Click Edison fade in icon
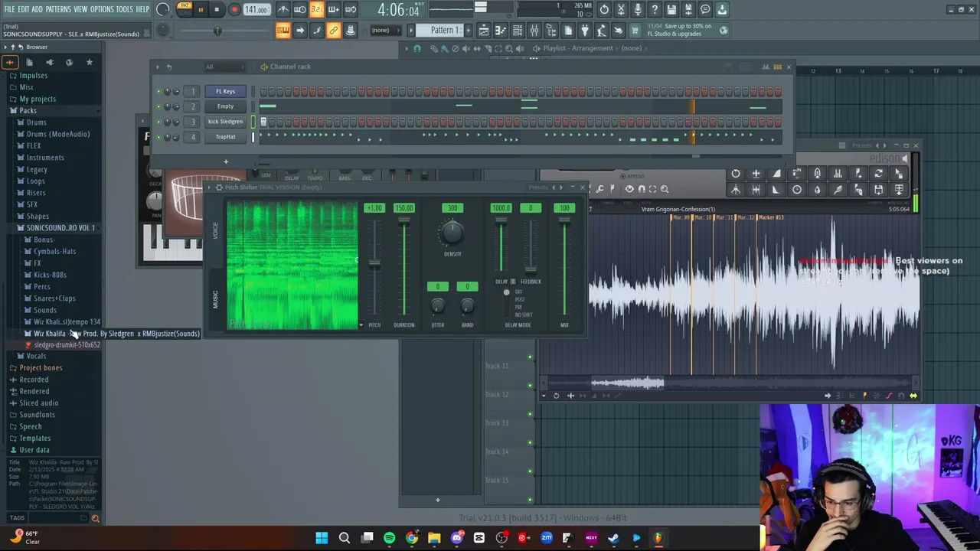The width and height of the screenshot is (980, 551). click(776, 174)
